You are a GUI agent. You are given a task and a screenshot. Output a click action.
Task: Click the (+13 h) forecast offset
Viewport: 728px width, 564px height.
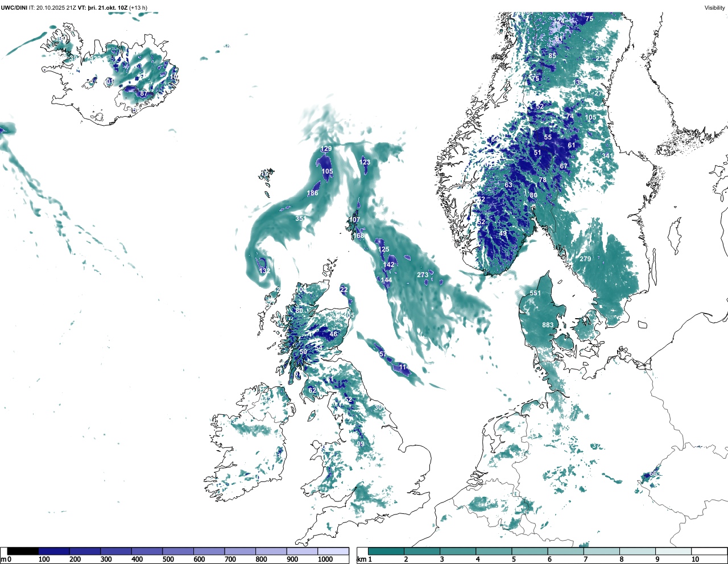(138, 7)
